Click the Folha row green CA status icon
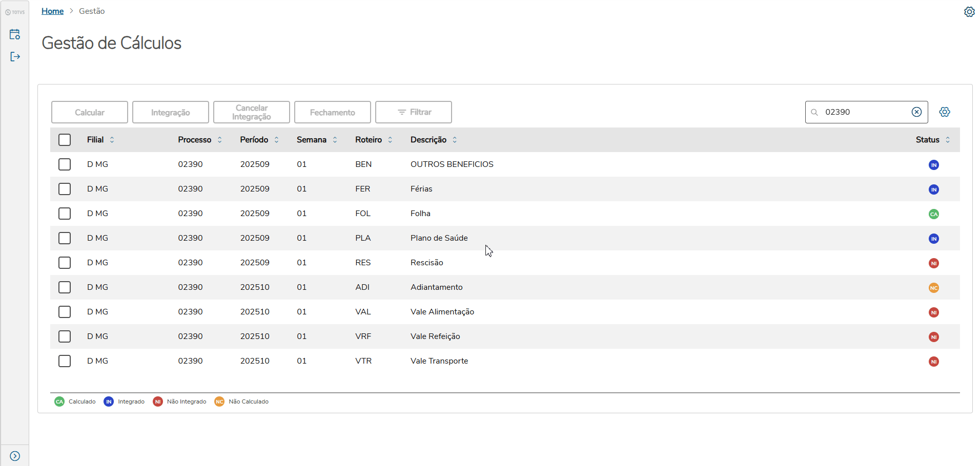This screenshot has height=466, width=980. (933, 214)
